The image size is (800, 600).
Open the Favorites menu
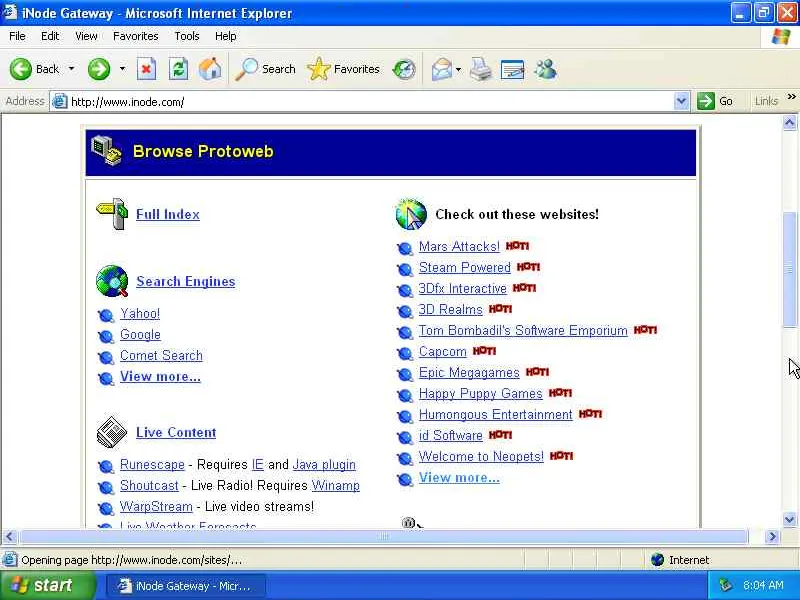135,36
